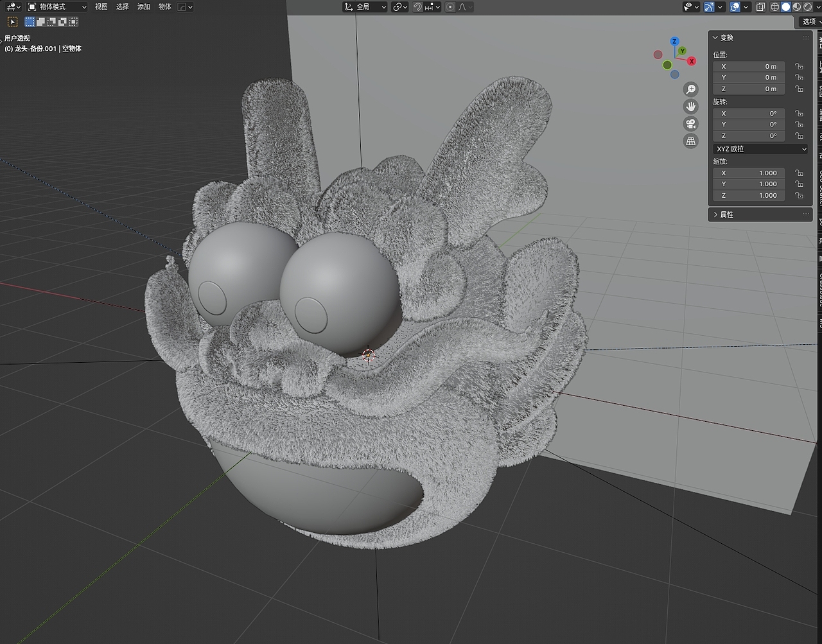Click the 位置 X field
Screen dimensions: 822x644
(x=749, y=66)
